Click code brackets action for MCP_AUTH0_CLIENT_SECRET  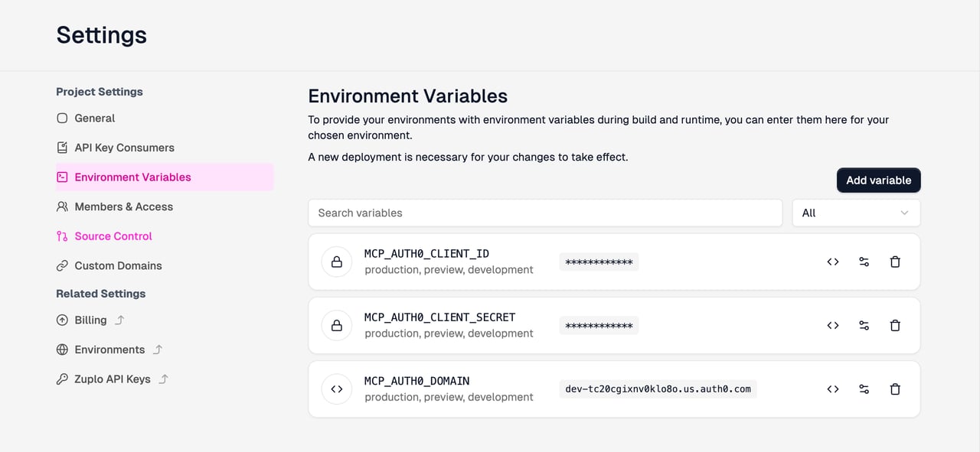point(833,325)
